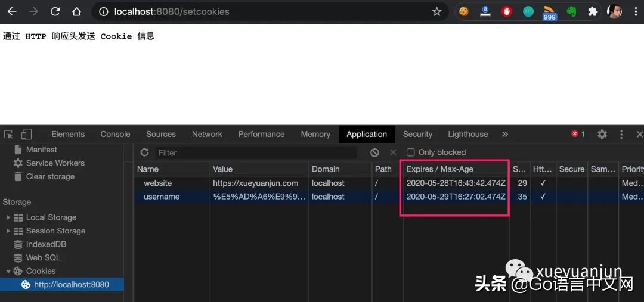Viewport: 644px width, 302px height.
Task: Enable the Only blocked checkbox
Action: pyautogui.click(x=410, y=152)
